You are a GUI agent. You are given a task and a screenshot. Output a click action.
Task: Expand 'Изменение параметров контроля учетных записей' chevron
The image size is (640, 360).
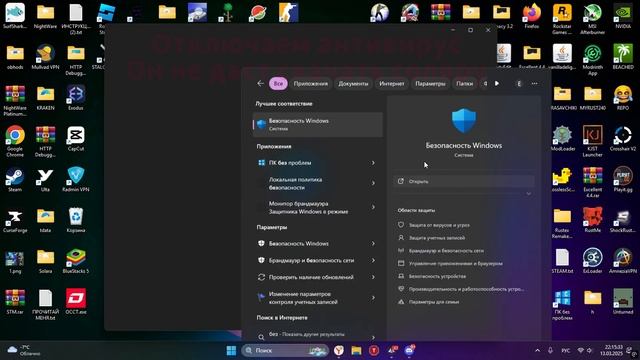click(373, 298)
